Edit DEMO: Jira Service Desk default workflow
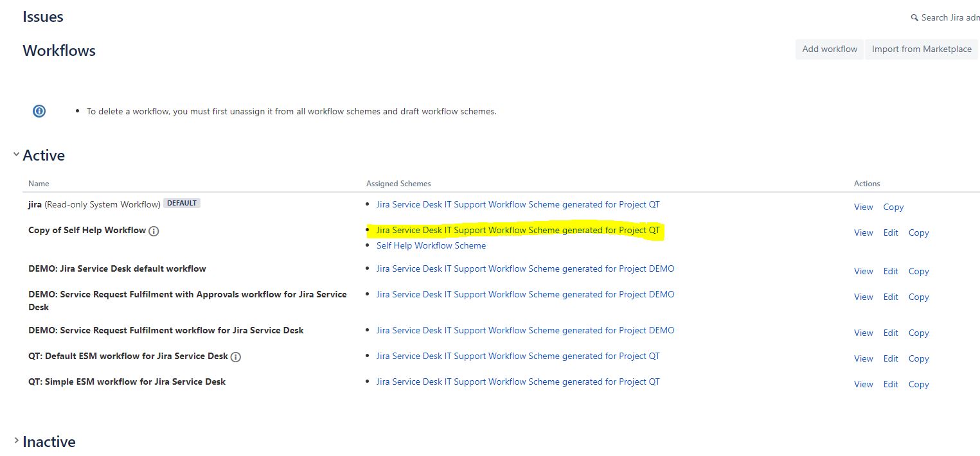The image size is (980, 456). pos(891,271)
